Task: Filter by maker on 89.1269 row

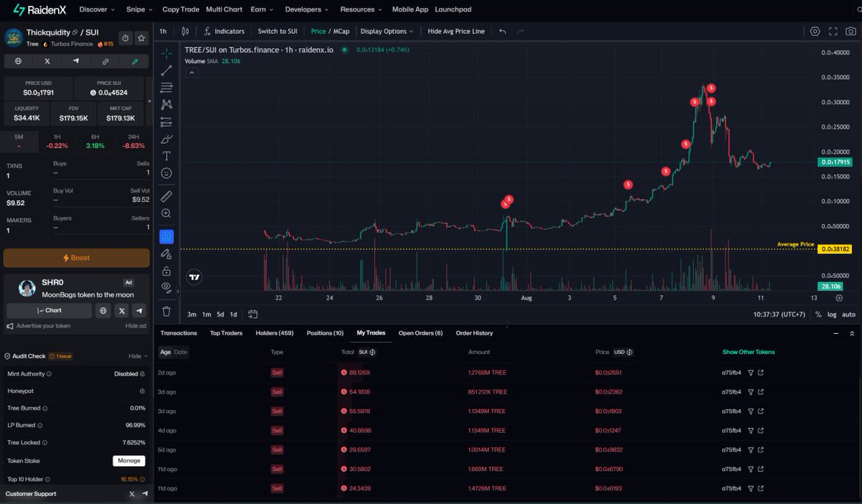Action: pyautogui.click(x=751, y=373)
